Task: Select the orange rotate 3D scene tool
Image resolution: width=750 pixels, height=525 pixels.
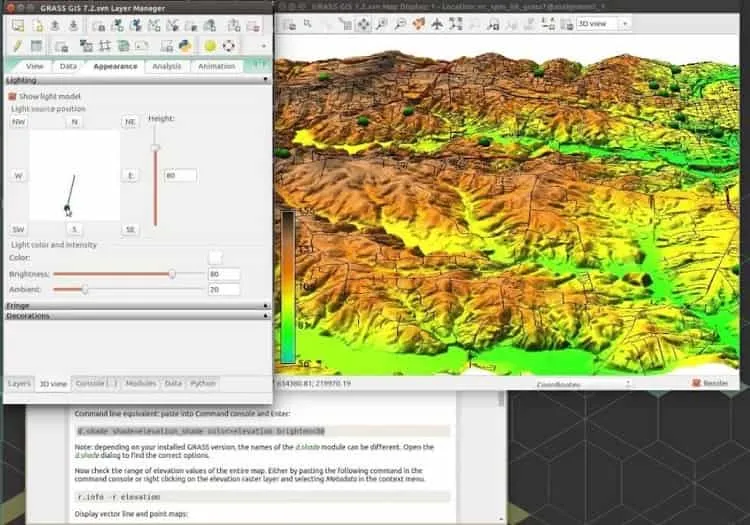Action: [419, 24]
